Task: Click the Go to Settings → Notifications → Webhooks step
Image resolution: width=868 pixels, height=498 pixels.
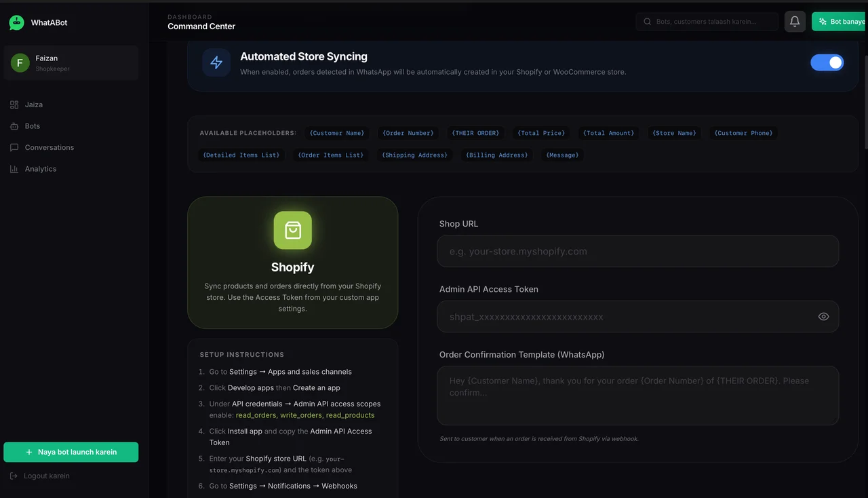Action: click(283, 486)
